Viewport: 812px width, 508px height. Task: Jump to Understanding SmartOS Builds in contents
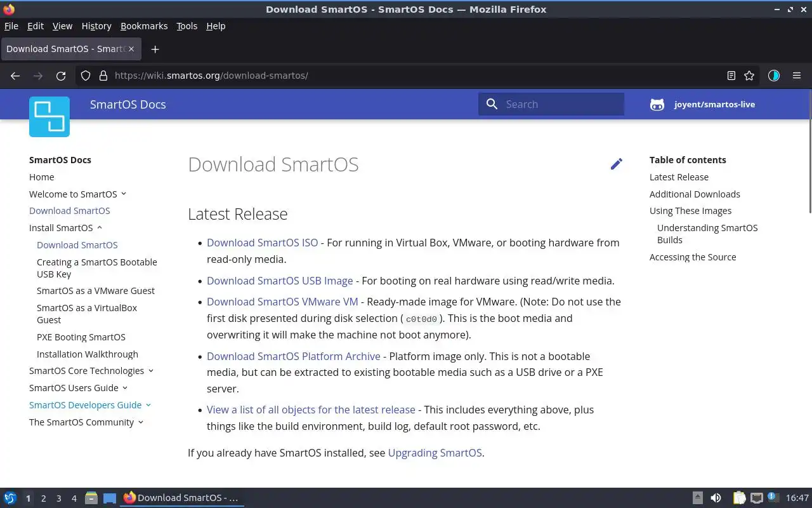click(707, 234)
